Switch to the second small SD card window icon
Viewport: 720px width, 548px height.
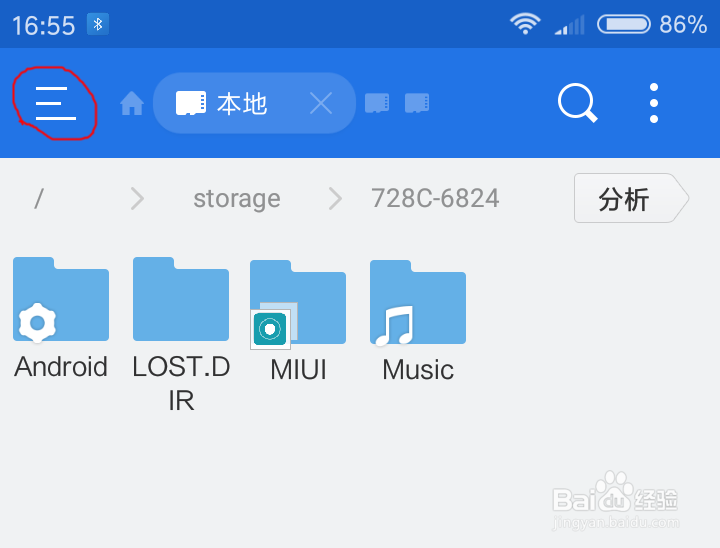[417, 103]
